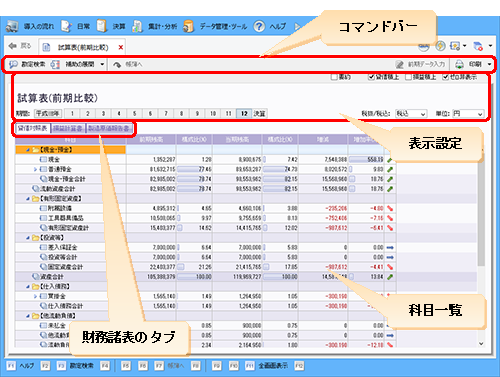Close the 試算表(前期比較) tab

[121, 47]
